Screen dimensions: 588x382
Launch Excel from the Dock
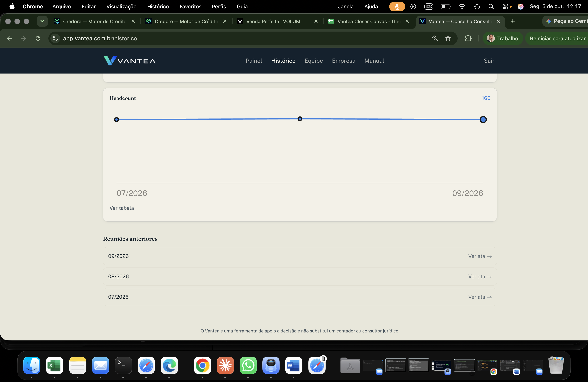[x=54, y=365]
